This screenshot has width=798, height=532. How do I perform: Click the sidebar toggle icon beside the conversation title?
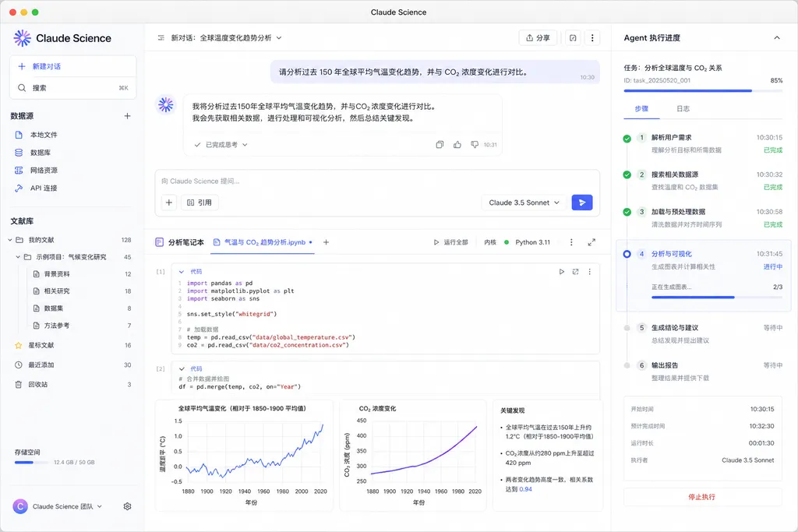161,37
